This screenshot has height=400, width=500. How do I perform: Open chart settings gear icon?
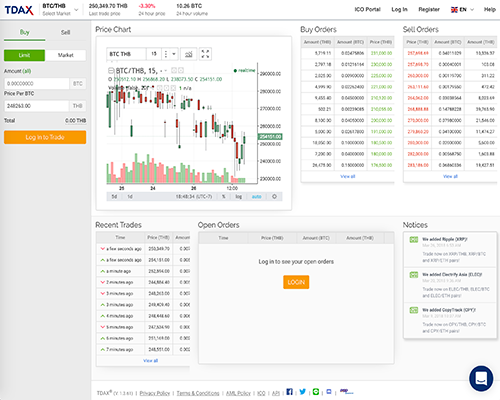pos(274,197)
